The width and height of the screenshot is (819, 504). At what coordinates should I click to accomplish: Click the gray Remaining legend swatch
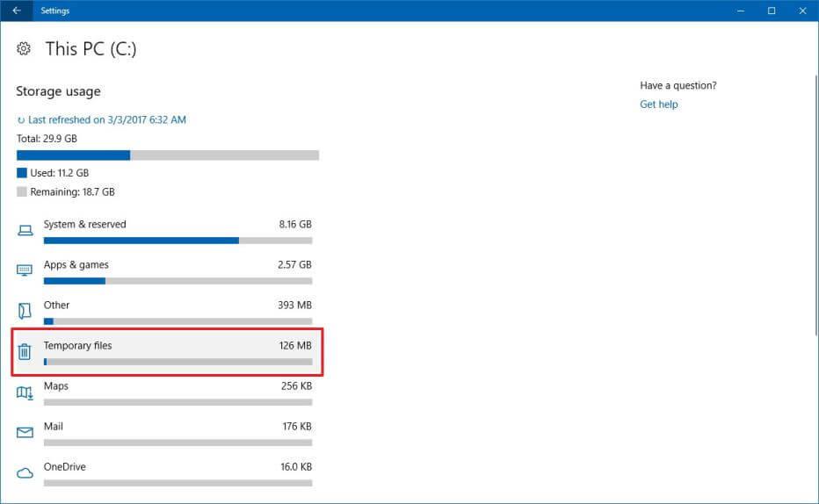click(21, 191)
